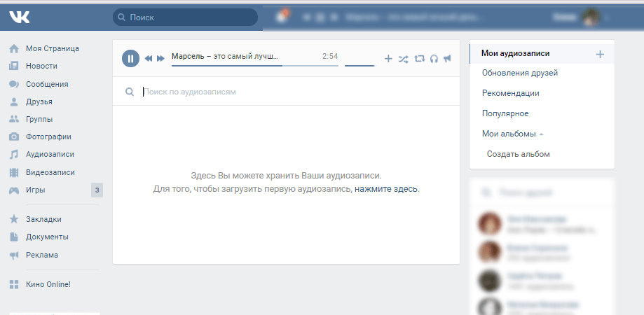This screenshot has height=315, width=644.
Task: Open Документы file icon
Action: pos(14,237)
